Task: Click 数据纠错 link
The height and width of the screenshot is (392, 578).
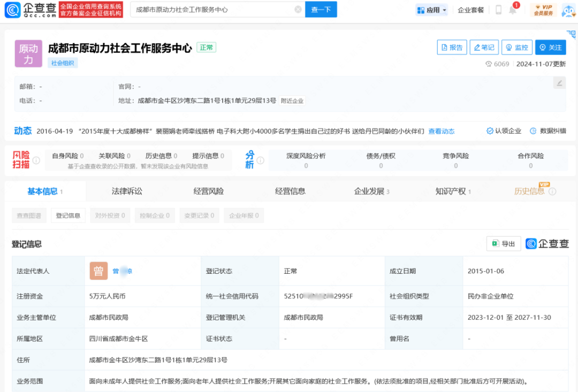Action: click(548, 131)
